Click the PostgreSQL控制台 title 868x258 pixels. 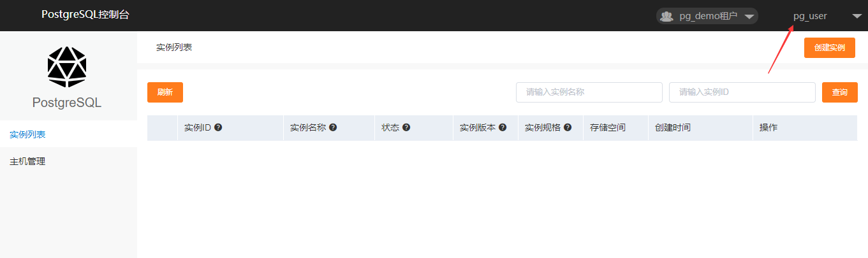tap(85, 15)
